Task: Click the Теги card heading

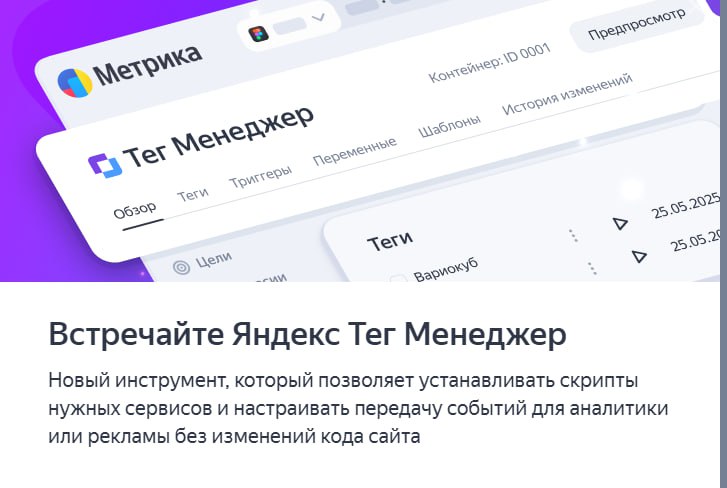Action: tap(390, 241)
